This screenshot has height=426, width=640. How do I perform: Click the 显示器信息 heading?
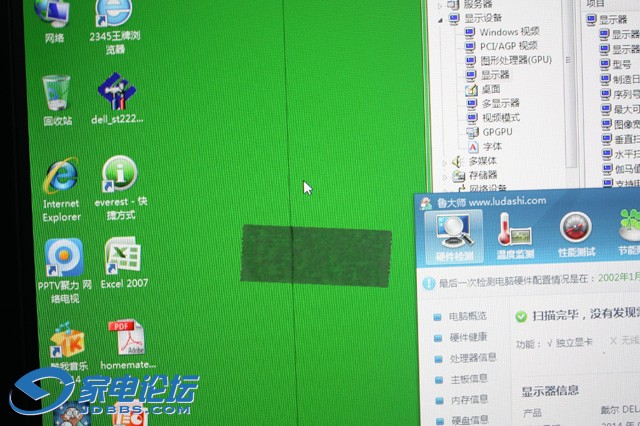[550, 391]
